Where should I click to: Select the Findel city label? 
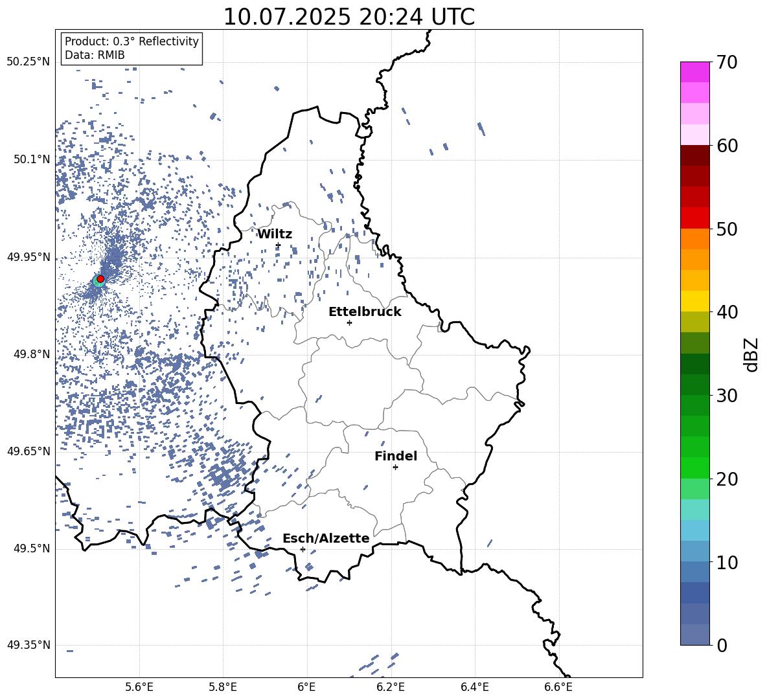pos(396,456)
